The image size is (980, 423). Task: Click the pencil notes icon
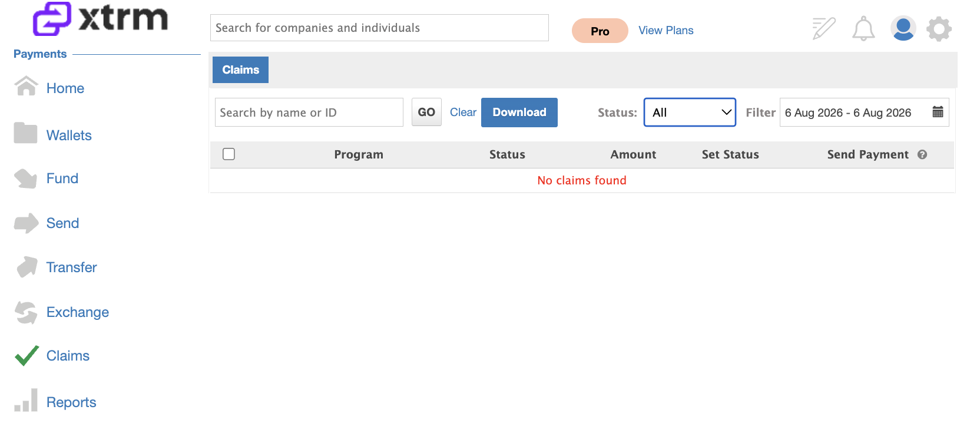coord(824,28)
